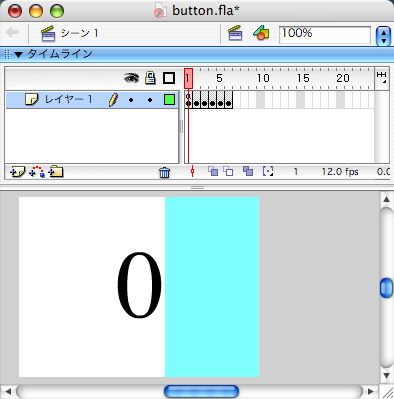Viewport: 394px width, 399px height.
Task: Insert a layer folder
Action: click(x=56, y=172)
